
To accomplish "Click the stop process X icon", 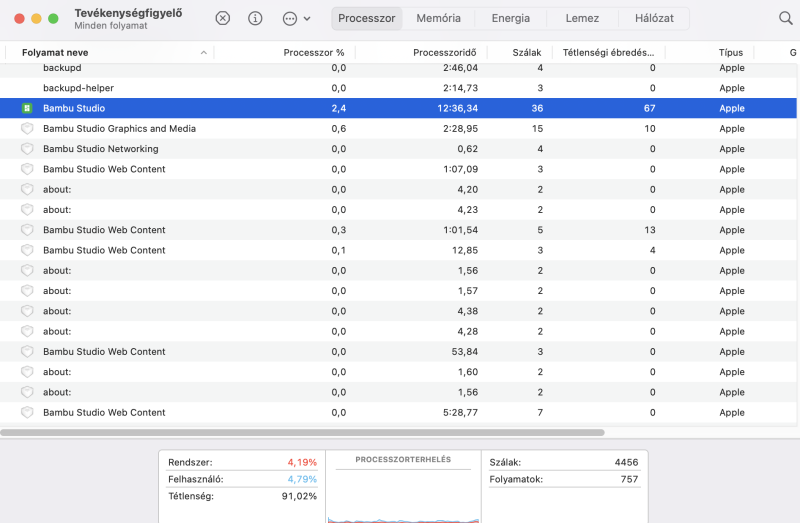I will [x=222, y=18].
